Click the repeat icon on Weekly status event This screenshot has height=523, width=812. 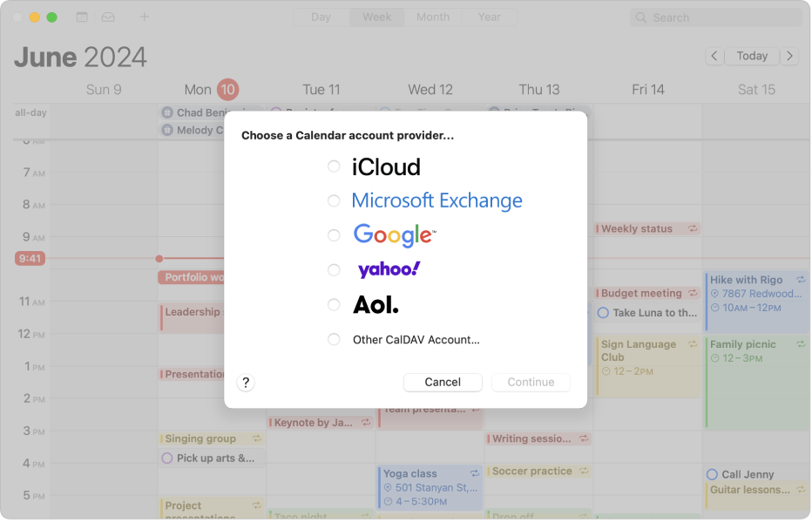coord(694,228)
